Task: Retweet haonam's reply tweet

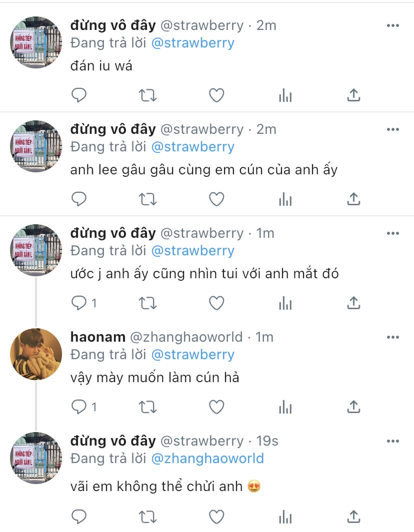Action: click(x=147, y=407)
